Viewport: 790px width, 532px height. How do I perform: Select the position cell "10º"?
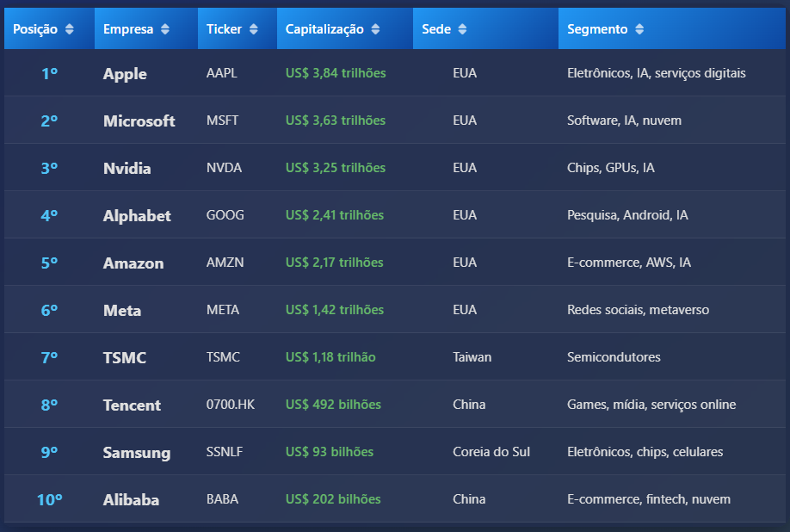click(49, 500)
